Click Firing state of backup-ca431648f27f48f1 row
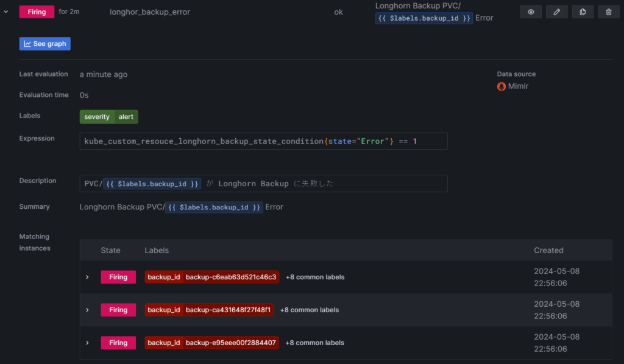This screenshot has width=624, height=364. 118,310
